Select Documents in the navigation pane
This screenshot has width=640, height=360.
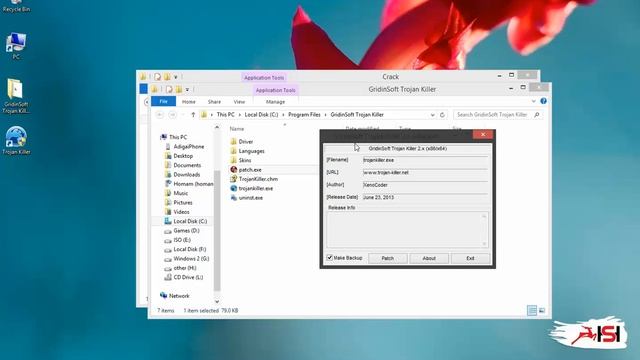tap(182, 165)
